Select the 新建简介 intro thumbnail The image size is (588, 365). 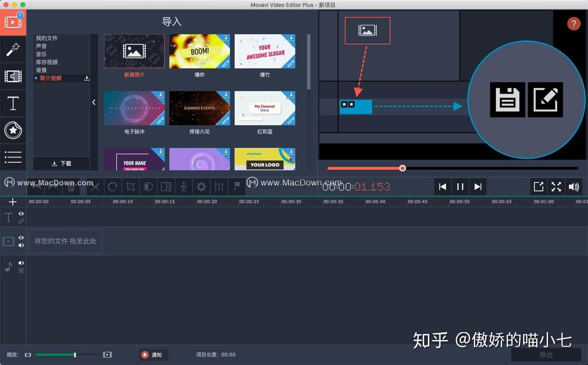[x=134, y=51]
